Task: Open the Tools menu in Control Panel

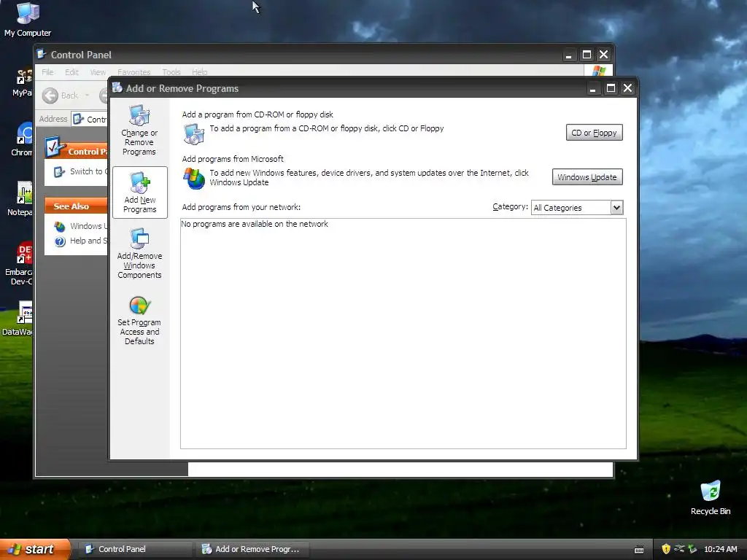Action: [x=171, y=72]
